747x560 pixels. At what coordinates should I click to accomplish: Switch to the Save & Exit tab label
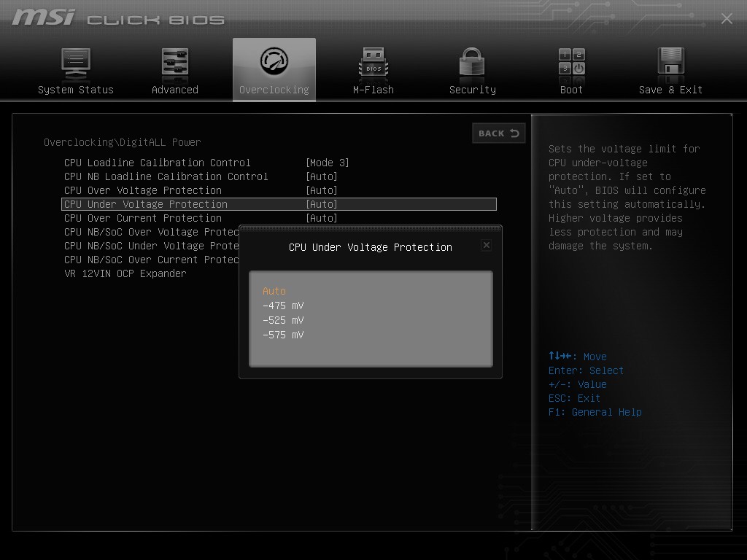click(x=671, y=90)
